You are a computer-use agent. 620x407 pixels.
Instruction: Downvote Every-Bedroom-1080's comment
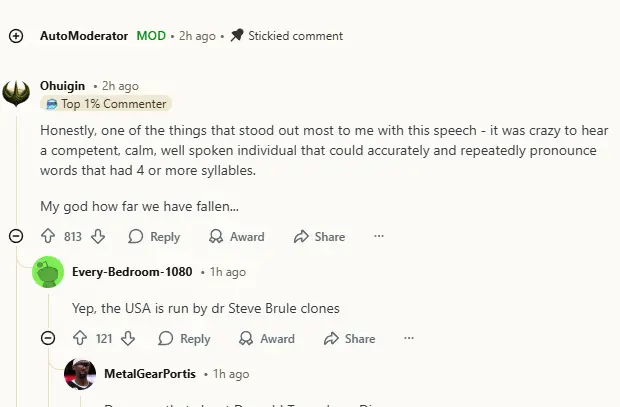[128, 339]
